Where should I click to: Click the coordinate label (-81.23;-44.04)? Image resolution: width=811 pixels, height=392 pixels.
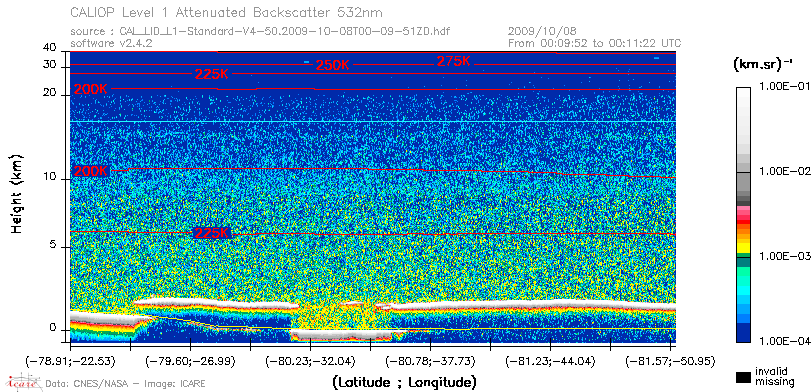pos(550,361)
